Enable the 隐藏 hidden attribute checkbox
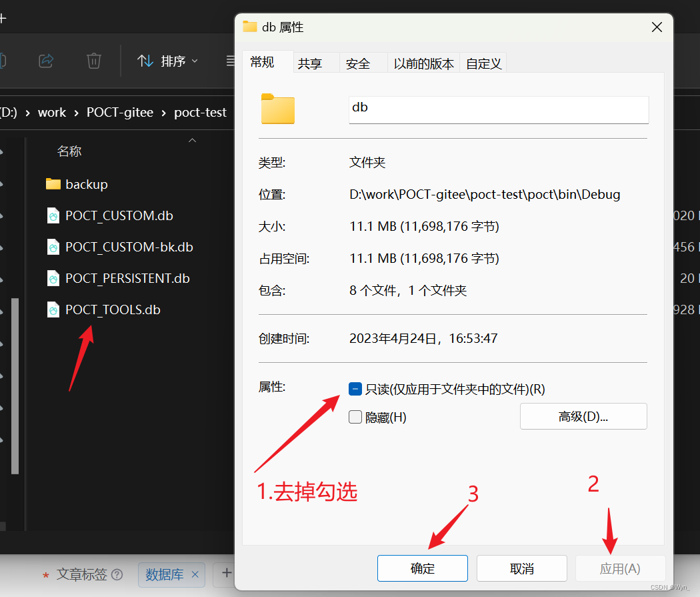Image resolution: width=700 pixels, height=597 pixels. 355,417
